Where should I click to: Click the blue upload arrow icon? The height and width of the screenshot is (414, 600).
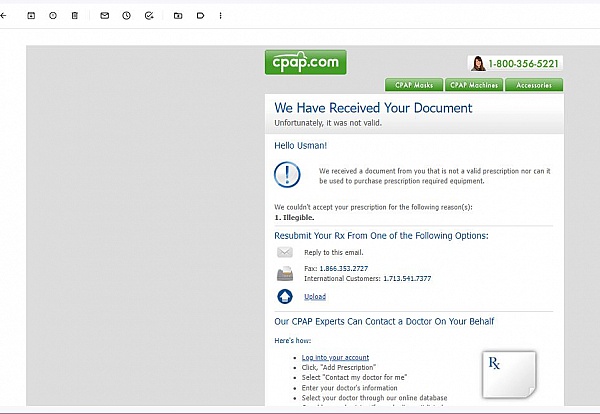click(x=285, y=296)
